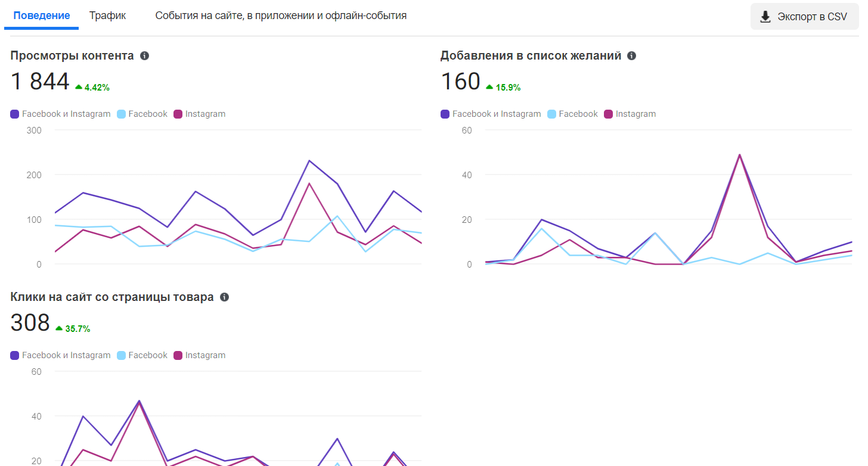
Task: Toggle Instagram series in wishlist chart legend
Action: [630, 114]
